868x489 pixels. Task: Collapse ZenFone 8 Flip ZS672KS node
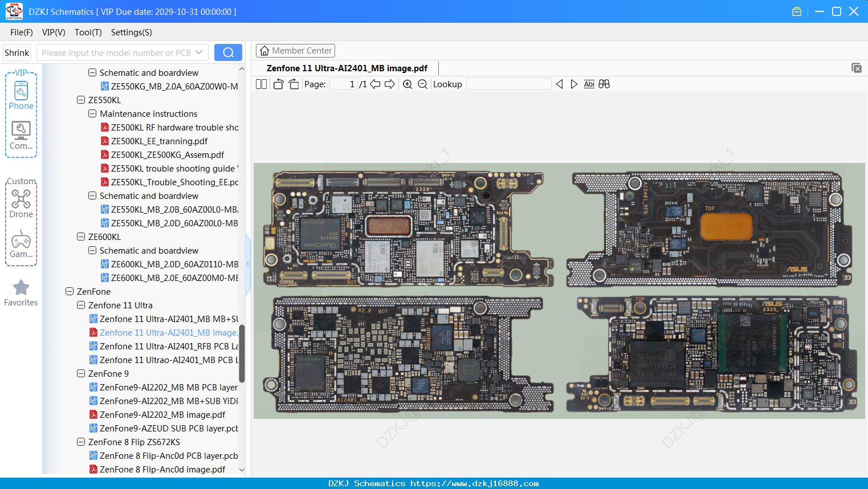(81, 442)
